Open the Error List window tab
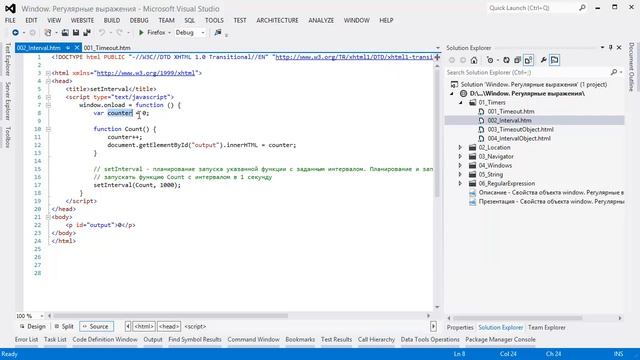Viewport: 640px width, 360px height. (26, 339)
